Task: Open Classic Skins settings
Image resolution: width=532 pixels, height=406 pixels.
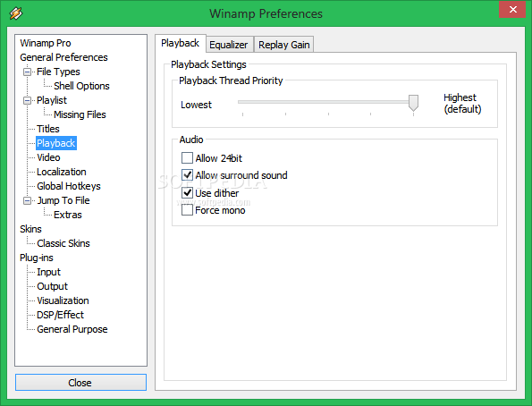Action: coord(63,243)
